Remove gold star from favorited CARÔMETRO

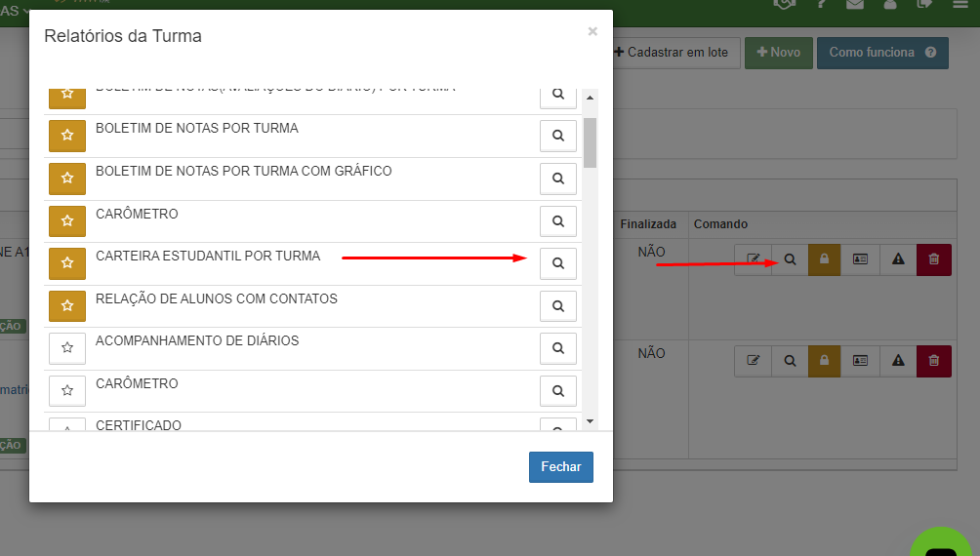(67, 221)
